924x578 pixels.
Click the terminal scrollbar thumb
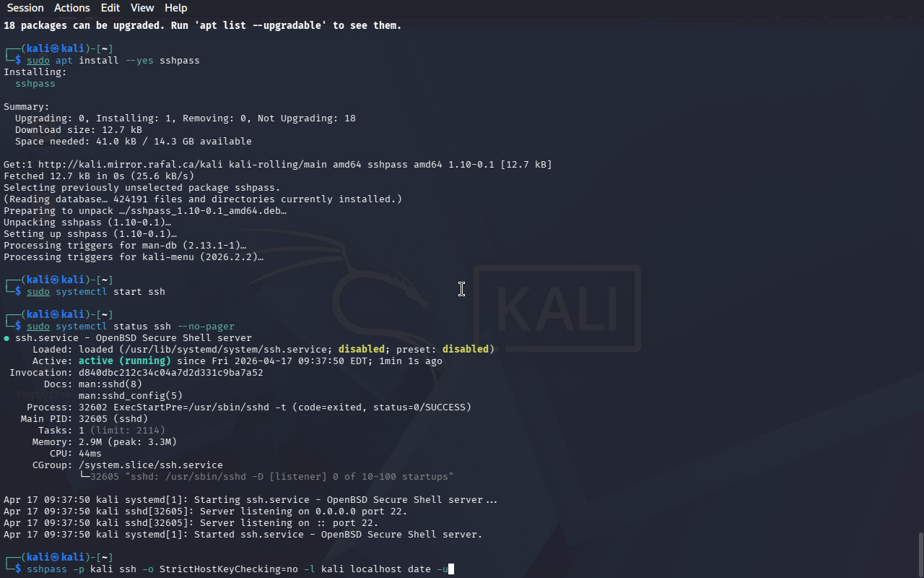[920, 553]
